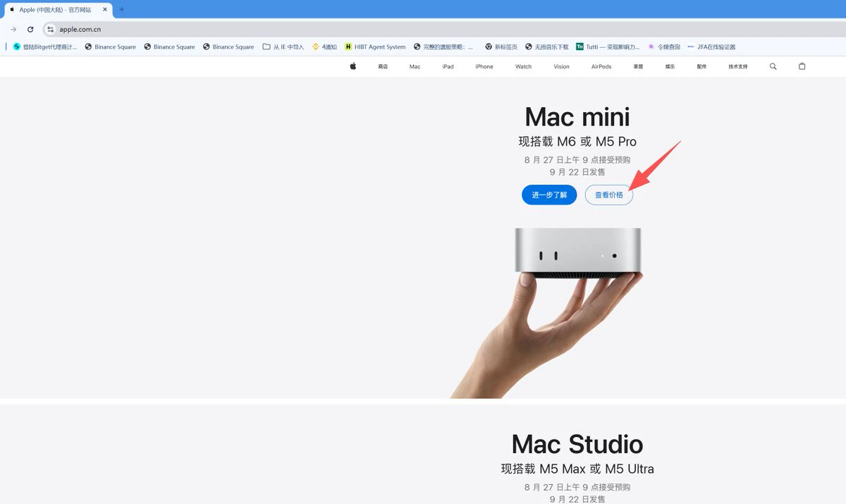Screen dimensions: 846x504
Task: Open the 无损音乐下载 bookmark
Action: pos(546,47)
